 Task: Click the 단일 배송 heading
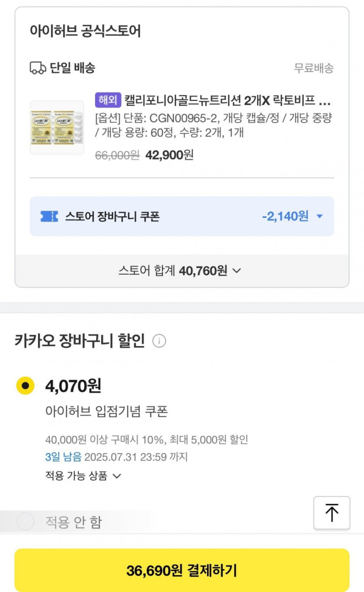point(72,68)
